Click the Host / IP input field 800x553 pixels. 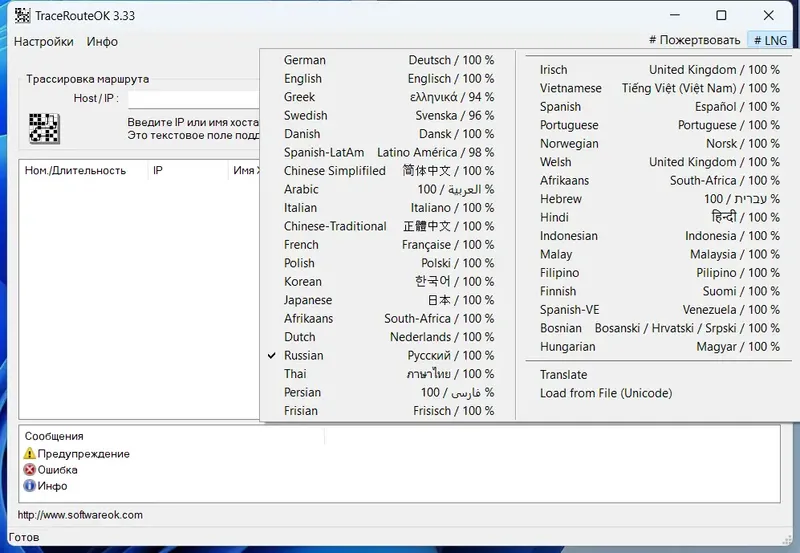pyautogui.click(x=194, y=99)
